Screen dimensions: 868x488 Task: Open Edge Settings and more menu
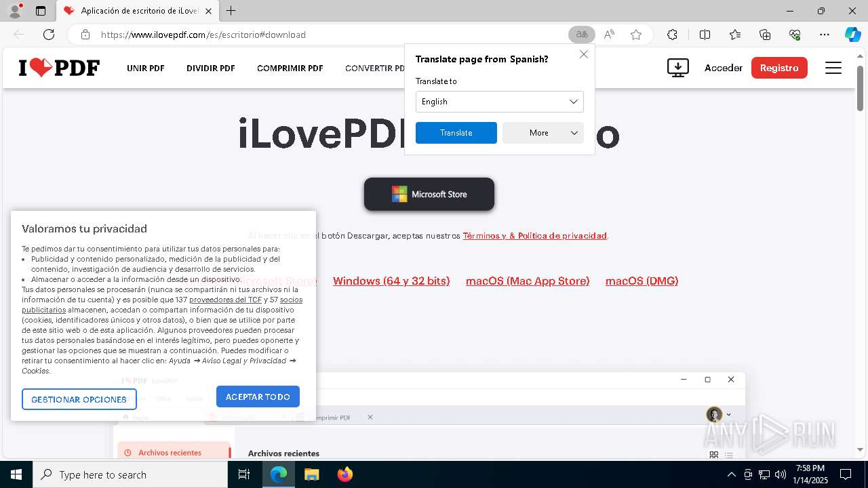[825, 35]
